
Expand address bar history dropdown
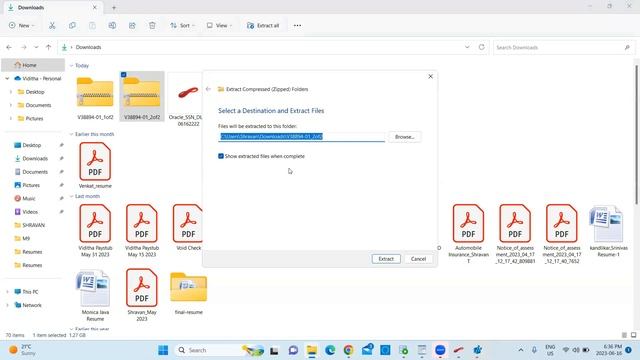pos(467,47)
